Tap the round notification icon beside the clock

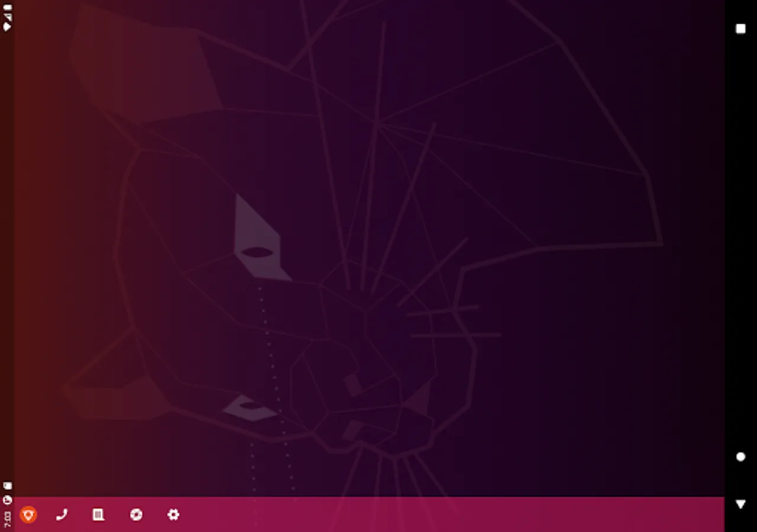point(7,500)
